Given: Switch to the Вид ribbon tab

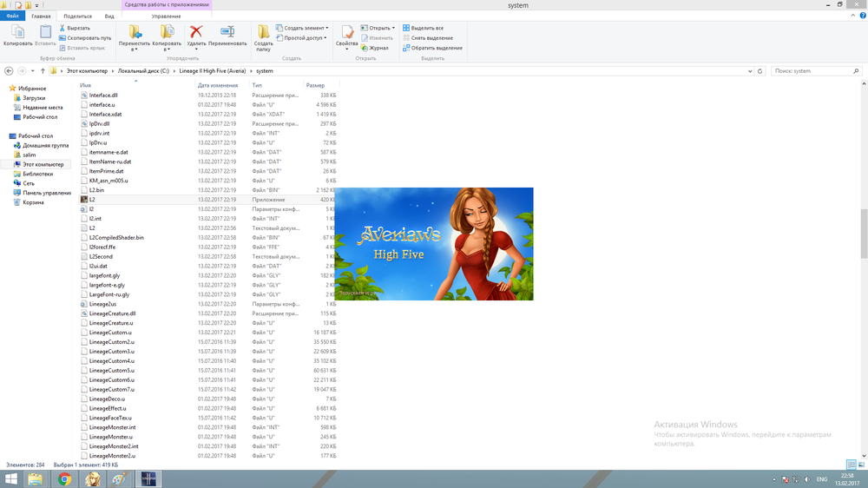Looking at the screenshot, I should point(109,16).
